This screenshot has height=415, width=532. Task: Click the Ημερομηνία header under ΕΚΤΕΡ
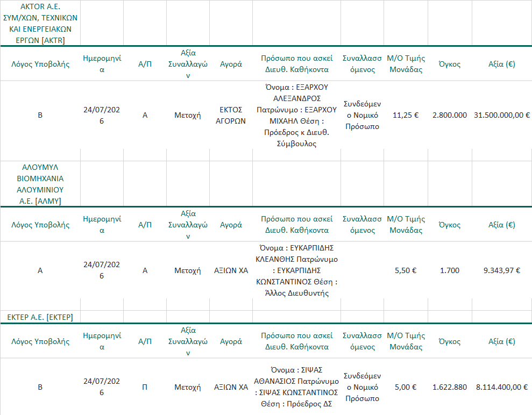tap(102, 341)
